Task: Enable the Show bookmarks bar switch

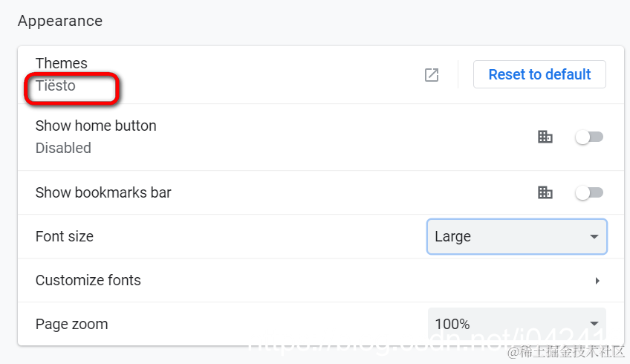Action: tap(589, 192)
